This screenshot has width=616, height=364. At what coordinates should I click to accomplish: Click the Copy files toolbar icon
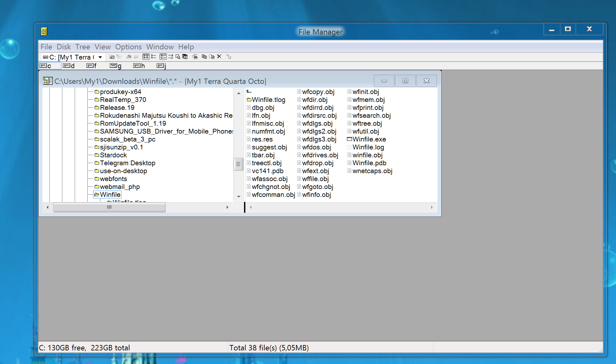[x=204, y=57]
